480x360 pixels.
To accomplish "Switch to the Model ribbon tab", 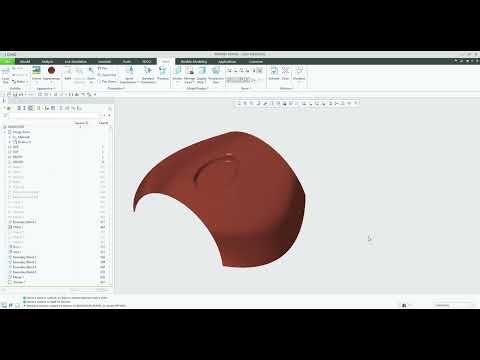I will click(x=25, y=61).
